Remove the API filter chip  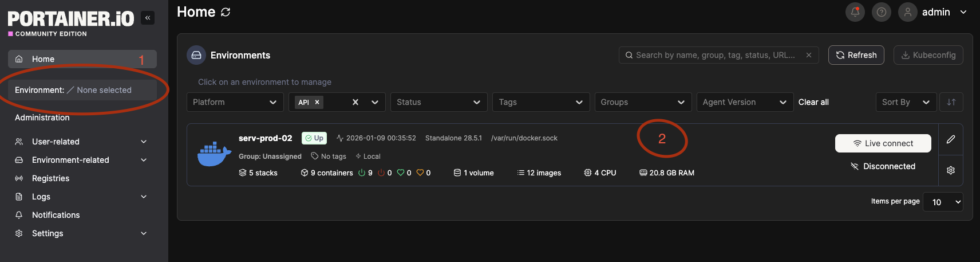point(317,102)
